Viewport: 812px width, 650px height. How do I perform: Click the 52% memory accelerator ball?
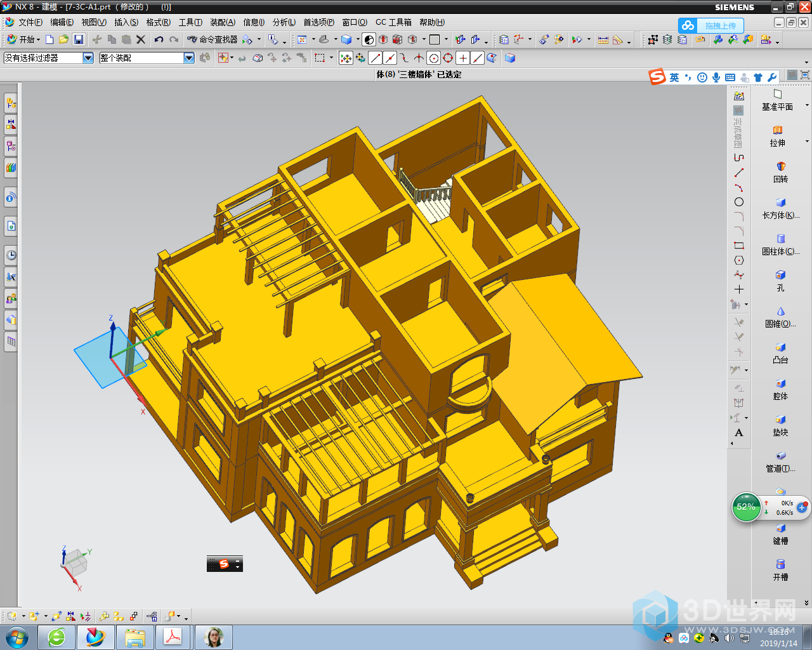746,507
